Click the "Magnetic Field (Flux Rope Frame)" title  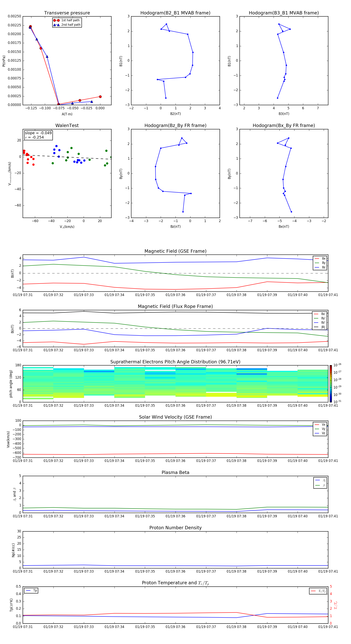(x=175, y=307)
